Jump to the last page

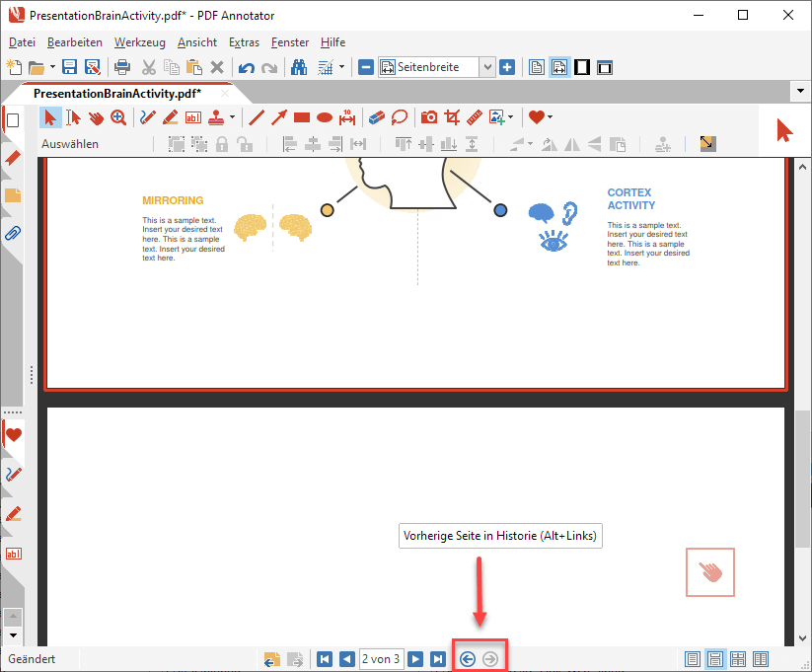click(438, 659)
